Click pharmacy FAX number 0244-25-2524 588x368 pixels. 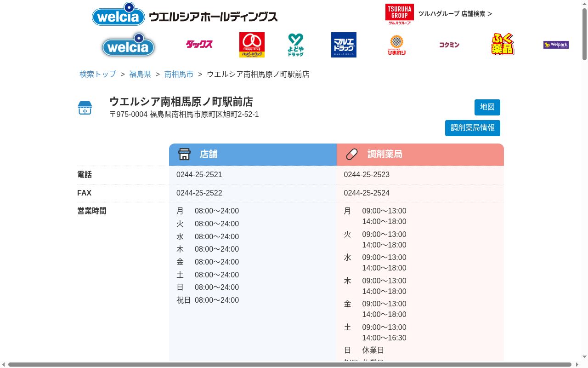click(x=367, y=193)
